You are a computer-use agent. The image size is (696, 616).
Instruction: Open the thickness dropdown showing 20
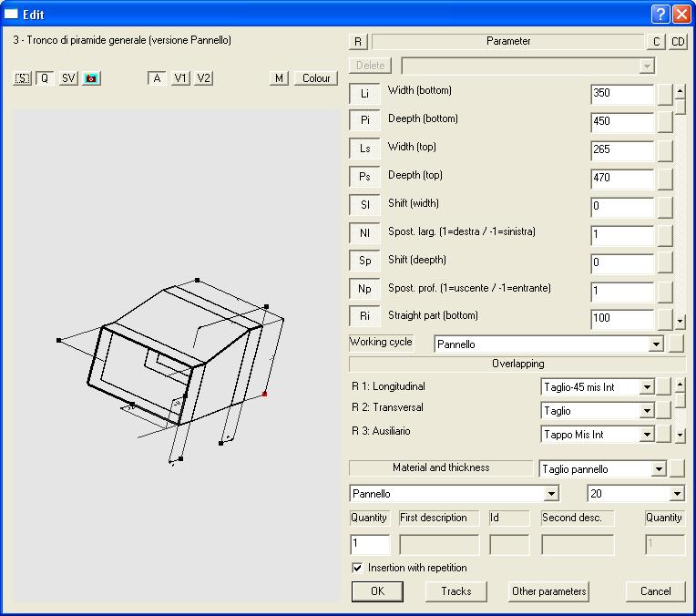click(676, 494)
